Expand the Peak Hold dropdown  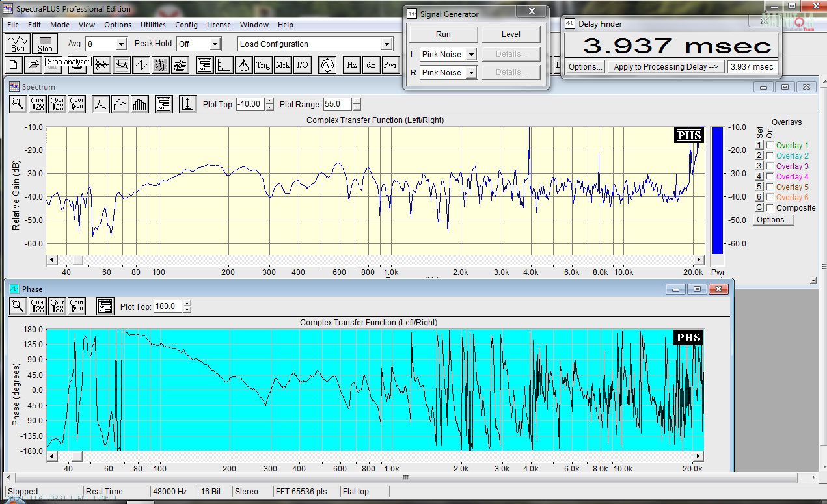pos(215,44)
